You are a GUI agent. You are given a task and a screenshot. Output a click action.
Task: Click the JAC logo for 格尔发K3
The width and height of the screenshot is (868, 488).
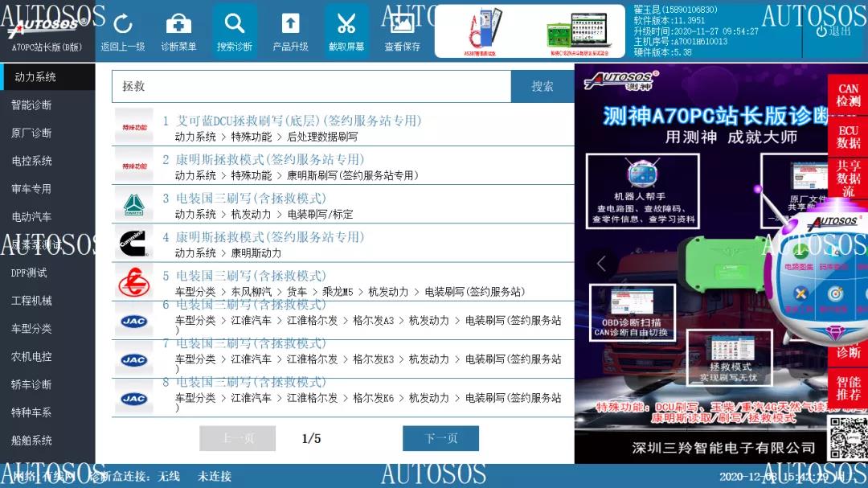click(x=134, y=359)
